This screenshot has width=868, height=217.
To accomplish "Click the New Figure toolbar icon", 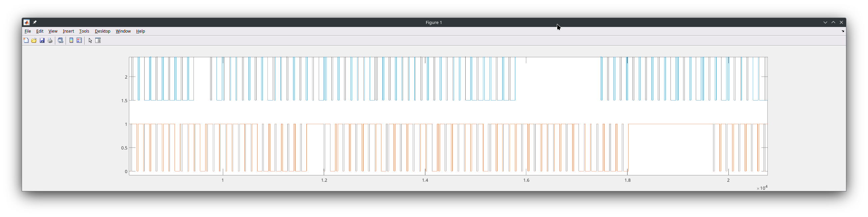I will click(26, 40).
